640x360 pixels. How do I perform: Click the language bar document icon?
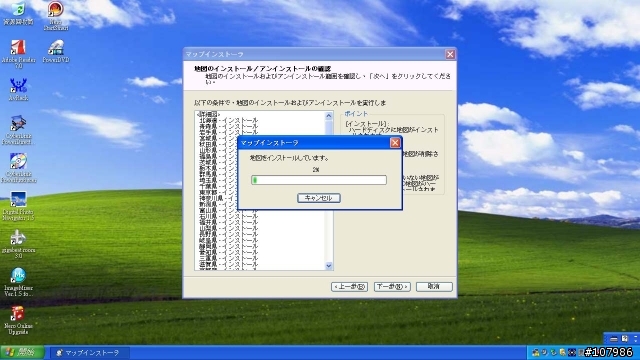click(624, 338)
